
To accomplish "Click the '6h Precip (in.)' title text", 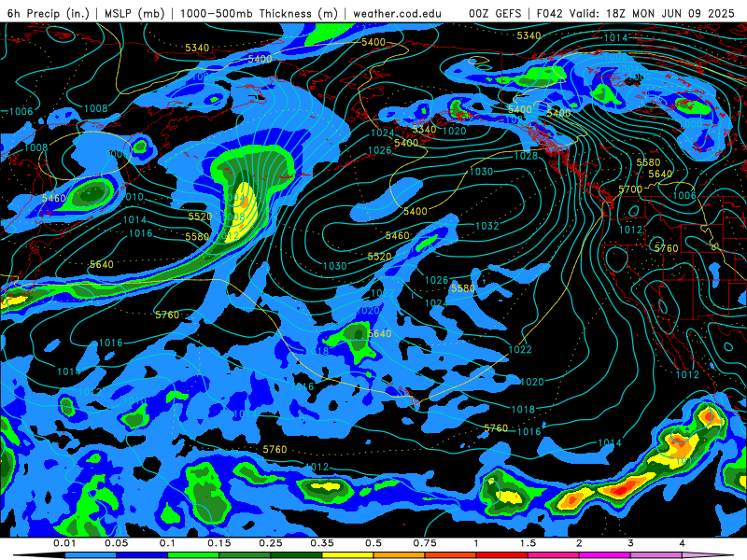I will (x=49, y=13).
